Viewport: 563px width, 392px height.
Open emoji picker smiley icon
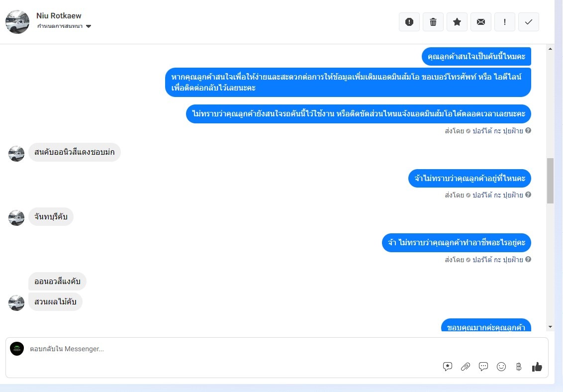(x=501, y=367)
